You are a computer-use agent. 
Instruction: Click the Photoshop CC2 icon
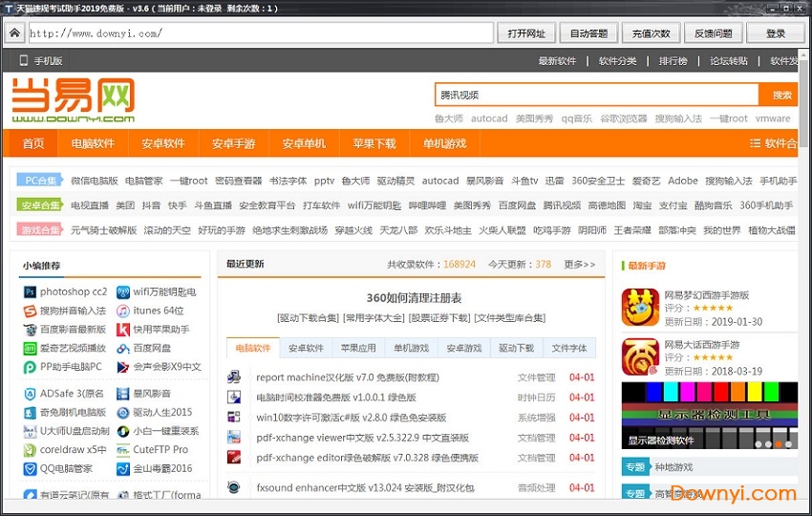pos(30,291)
